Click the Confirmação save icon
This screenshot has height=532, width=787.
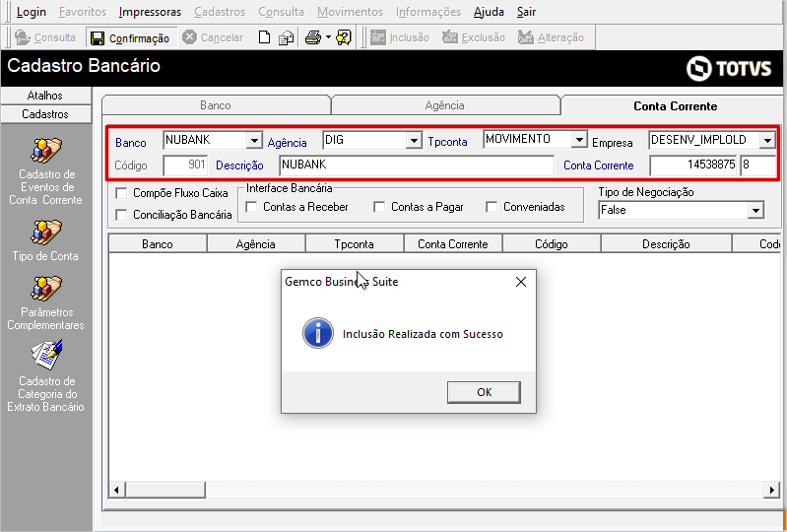[x=98, y=38]
